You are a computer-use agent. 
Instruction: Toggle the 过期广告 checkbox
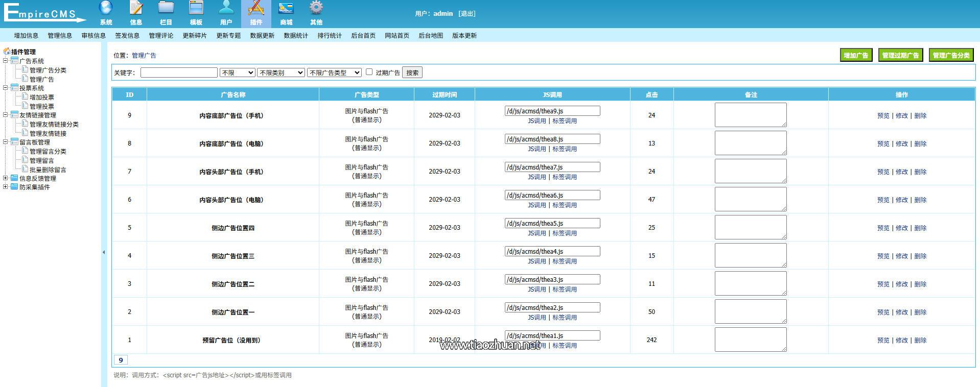click(x=369, y=72)
